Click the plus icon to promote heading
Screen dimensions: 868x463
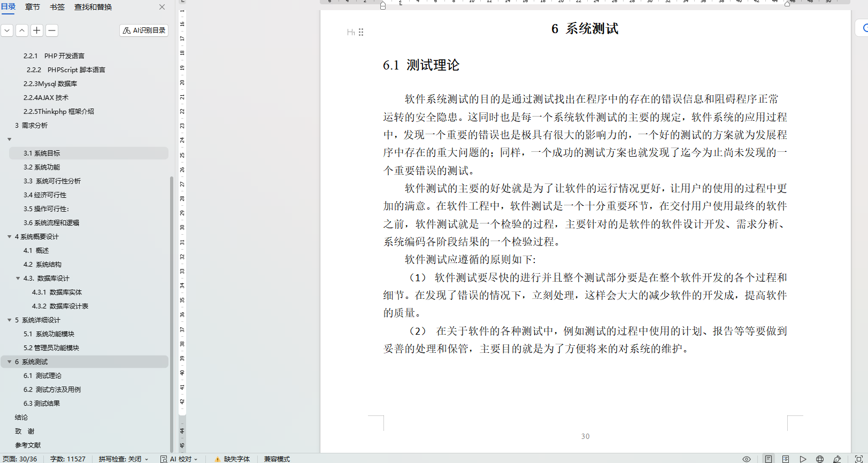click(x=37, y=30)
